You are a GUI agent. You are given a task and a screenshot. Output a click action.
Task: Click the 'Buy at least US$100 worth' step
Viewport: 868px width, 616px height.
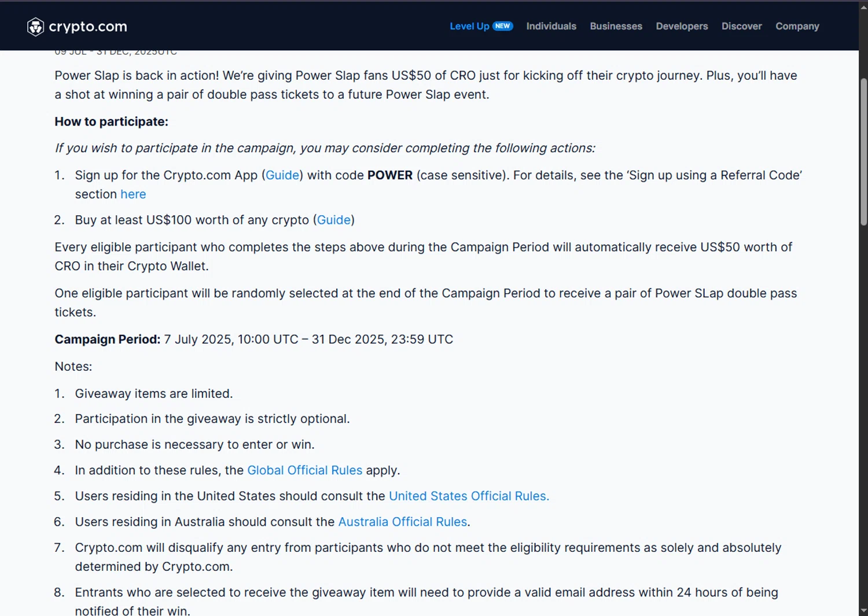[x=215, y=220]
